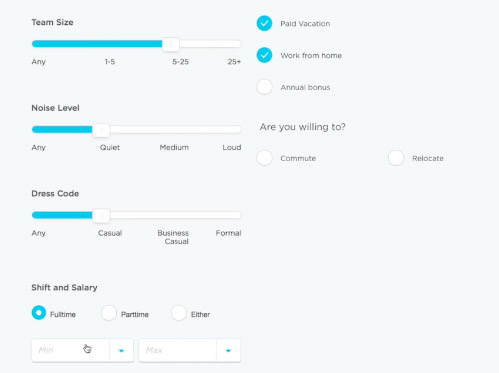
Task: Choose the Either shift option
Action: click(x=179, y=313)
